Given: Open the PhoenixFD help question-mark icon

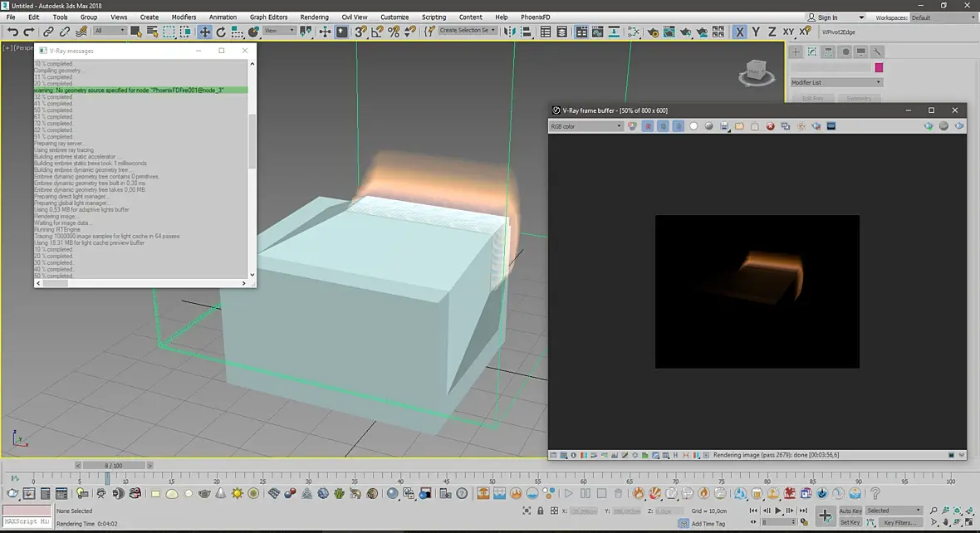Looking at the screenshot, I should pyautogui.click(x=875, y=493).
